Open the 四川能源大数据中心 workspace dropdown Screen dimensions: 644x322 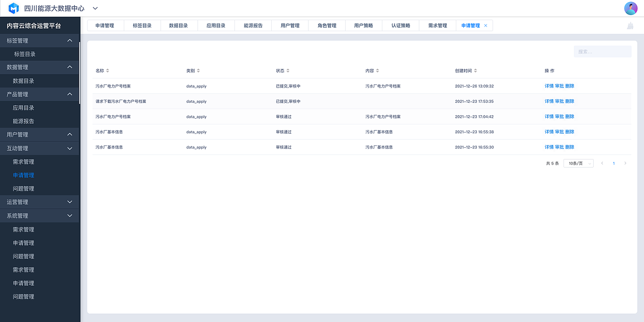(x=95, y=8)
